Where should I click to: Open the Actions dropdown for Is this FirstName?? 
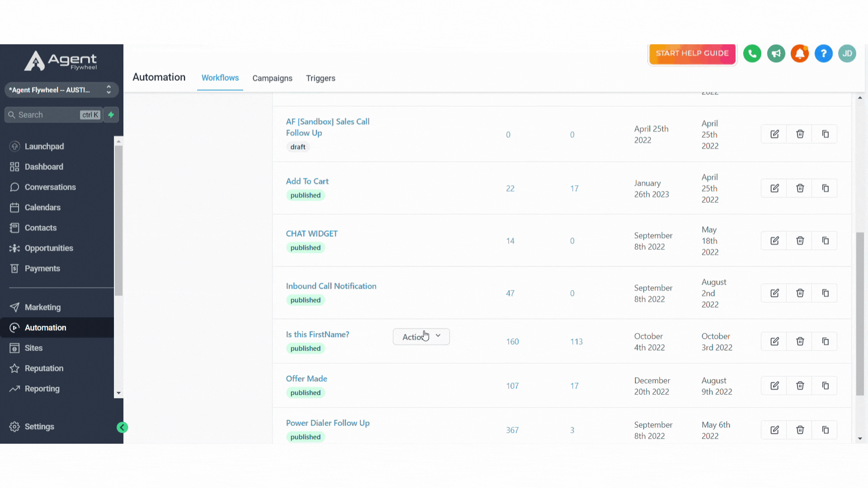421,336
